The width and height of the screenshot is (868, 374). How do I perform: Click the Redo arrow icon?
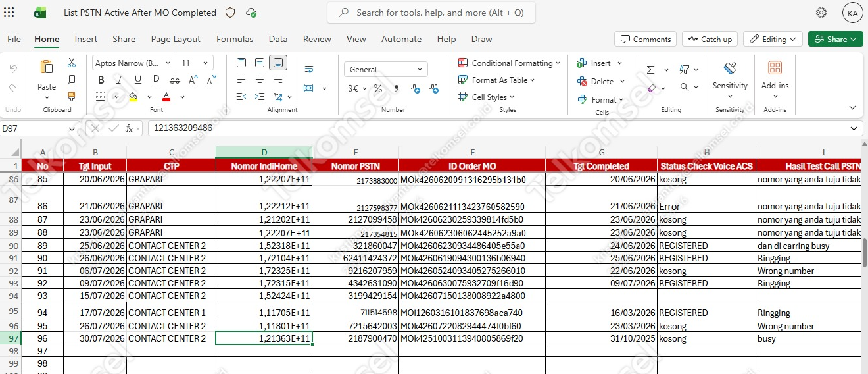point(13,88)
